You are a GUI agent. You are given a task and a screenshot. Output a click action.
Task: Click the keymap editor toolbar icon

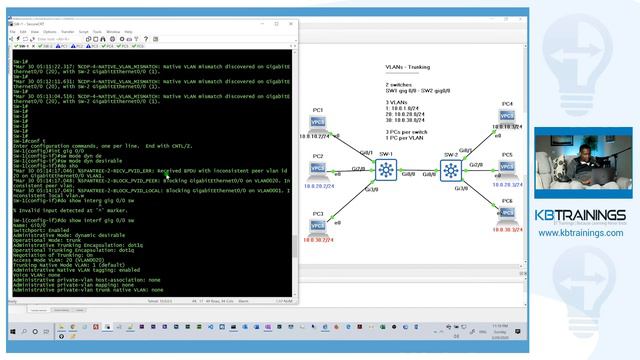(129, 39)
